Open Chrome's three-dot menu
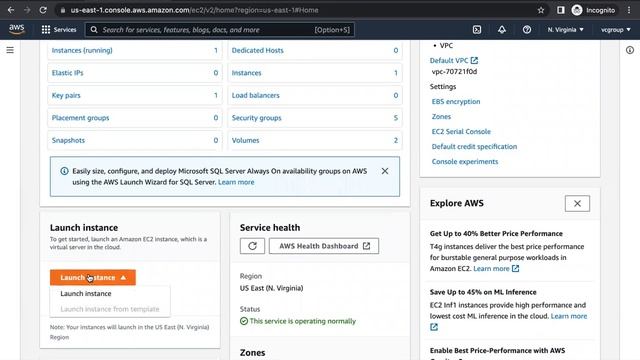 629,10
